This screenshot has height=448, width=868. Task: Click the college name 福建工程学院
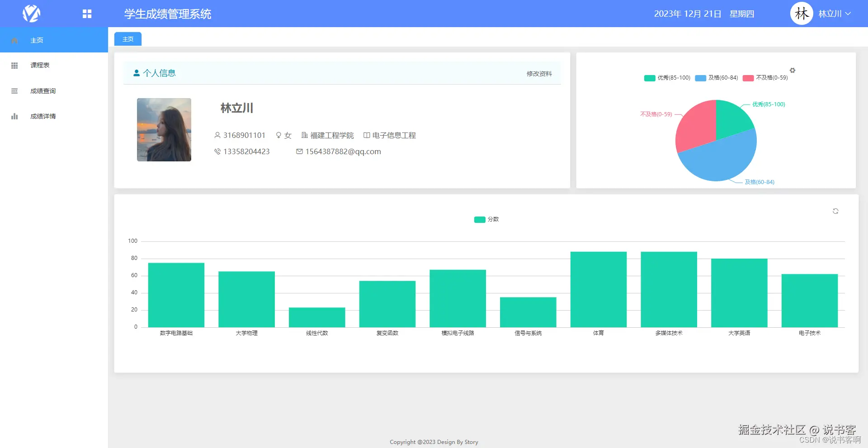pyautogui.click(x=332, y=135)
